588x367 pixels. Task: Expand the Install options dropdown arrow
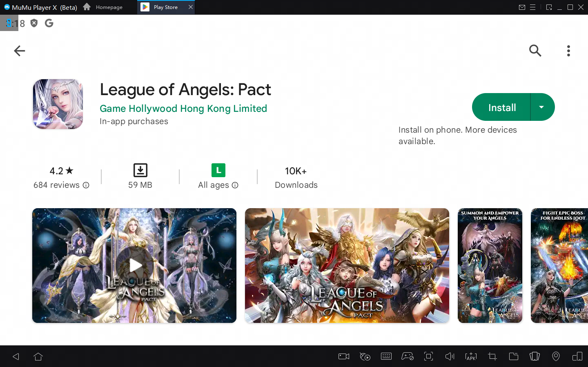point(541,107)
